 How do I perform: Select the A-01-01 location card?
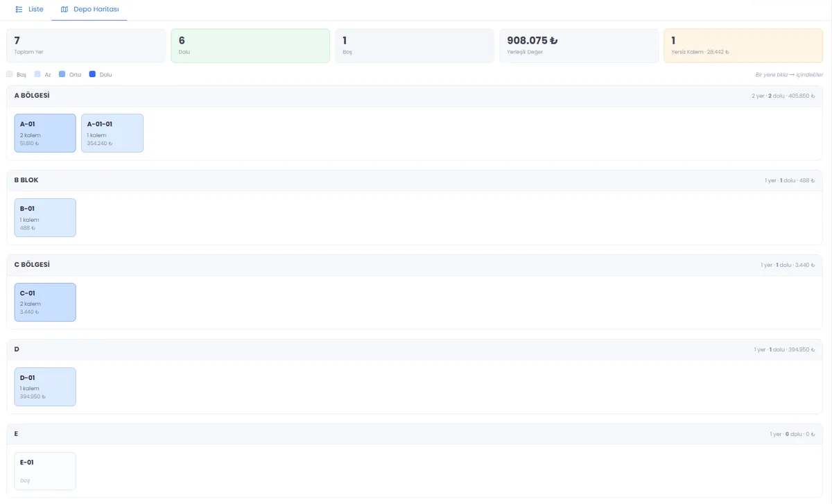tap(112, 133)
